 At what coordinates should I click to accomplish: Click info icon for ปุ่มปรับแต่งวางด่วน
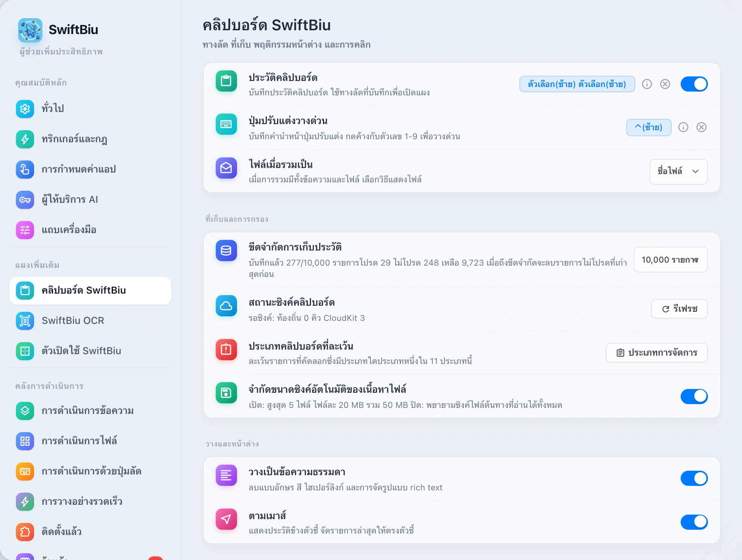tap(683, 127)
